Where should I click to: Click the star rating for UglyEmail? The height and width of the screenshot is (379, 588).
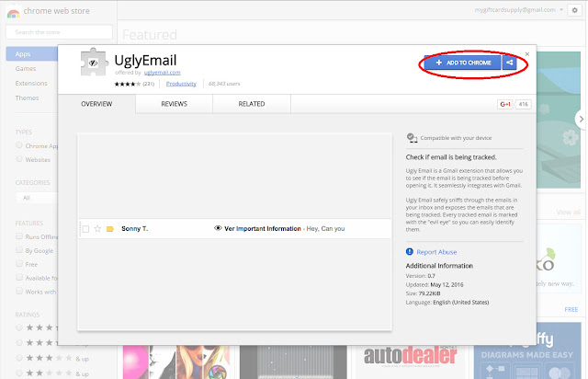click(128, 84)
